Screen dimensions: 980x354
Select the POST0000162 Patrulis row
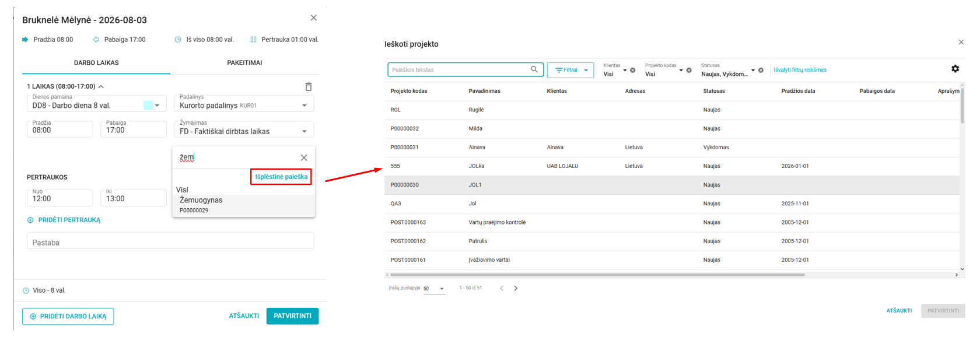[x=672, y=241]
